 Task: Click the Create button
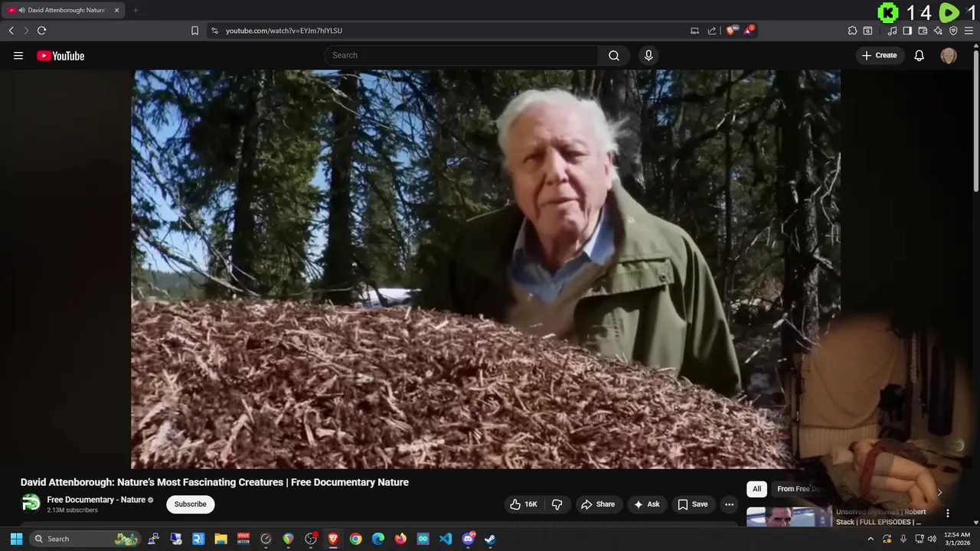coord(880,55)
